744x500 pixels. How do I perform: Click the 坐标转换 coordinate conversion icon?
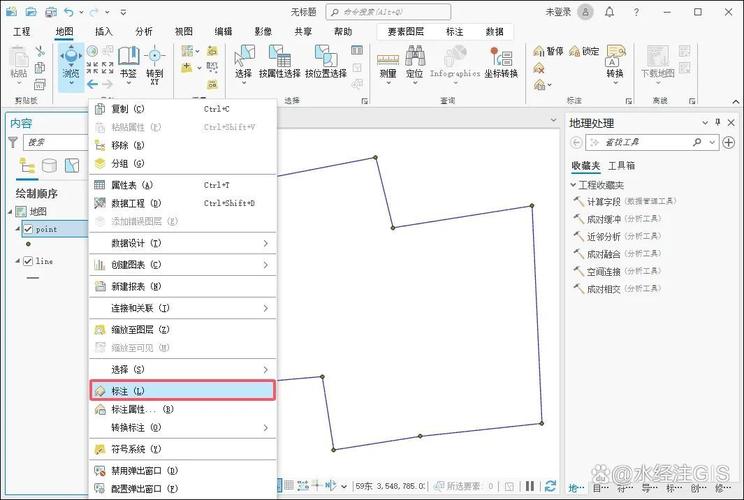coord(501,62)
